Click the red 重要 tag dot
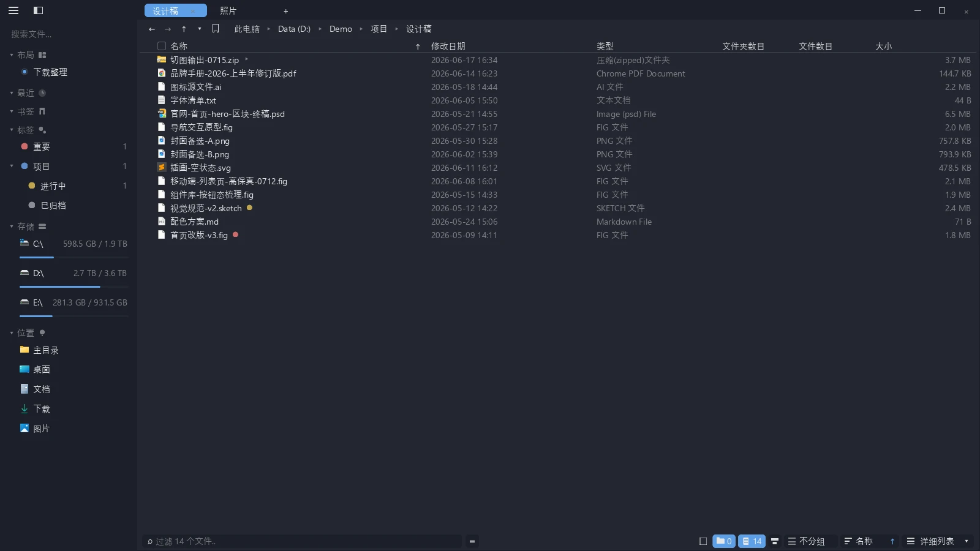980x551 pixels. 24,146
